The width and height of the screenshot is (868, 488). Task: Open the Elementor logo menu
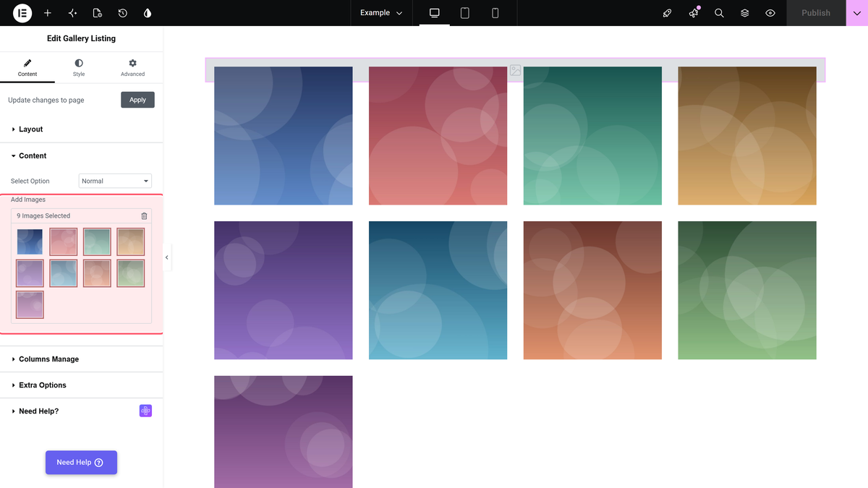pos(22,13)
